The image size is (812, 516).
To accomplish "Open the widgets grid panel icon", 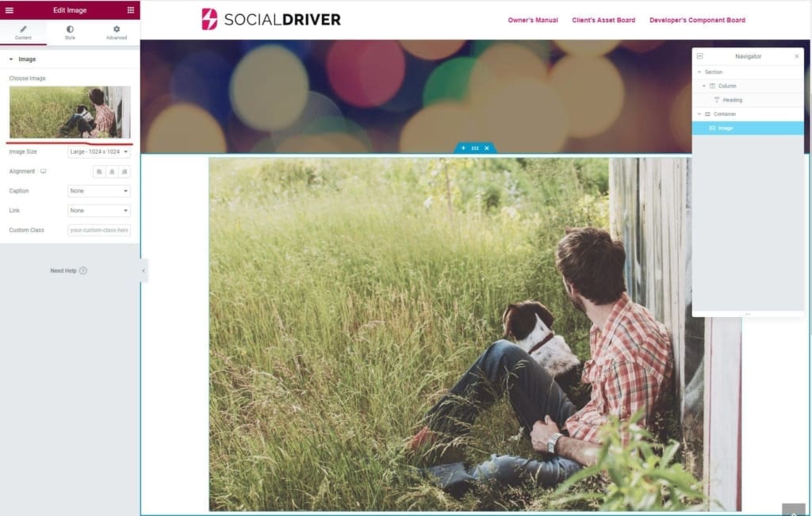I will click(131, 10).
